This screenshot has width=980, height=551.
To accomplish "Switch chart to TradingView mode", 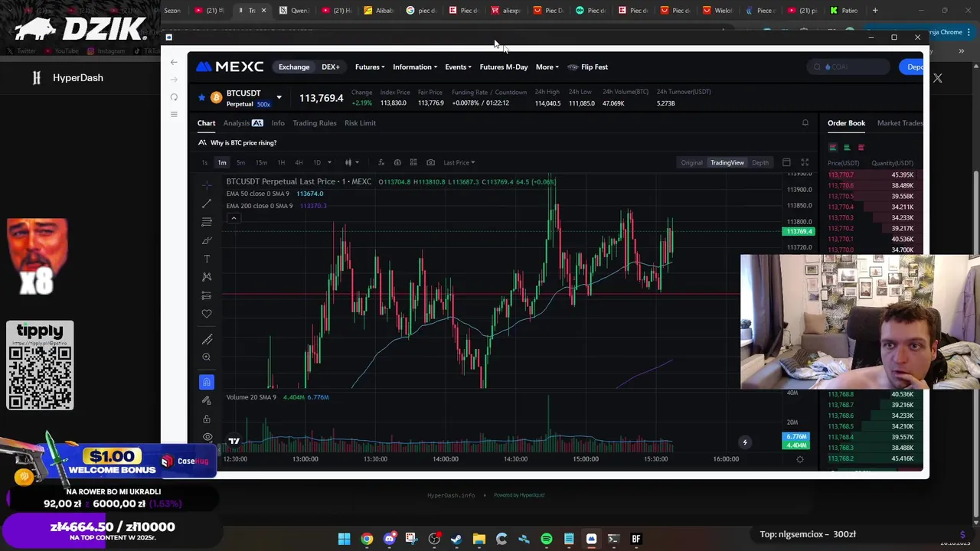I will tap(727, 162).
